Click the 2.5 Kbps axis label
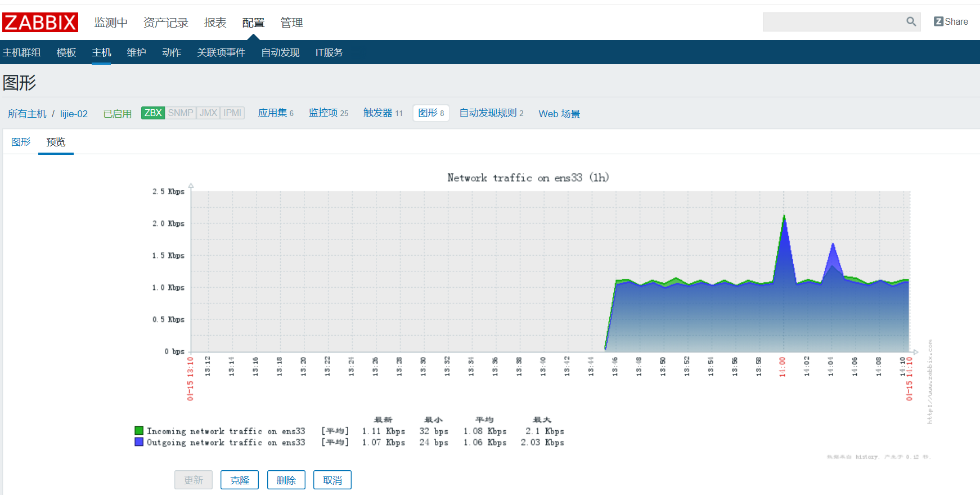Image resolution: width=980 pixels, height=495 pixels. coord(168,191)
